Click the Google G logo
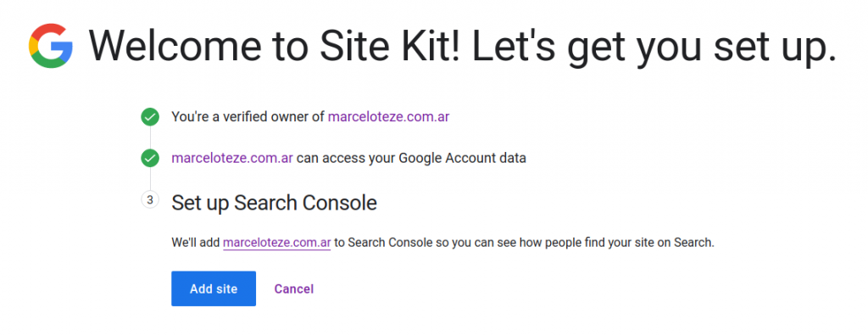The width and height of the screenshot is (868, 336). (51, 46)
